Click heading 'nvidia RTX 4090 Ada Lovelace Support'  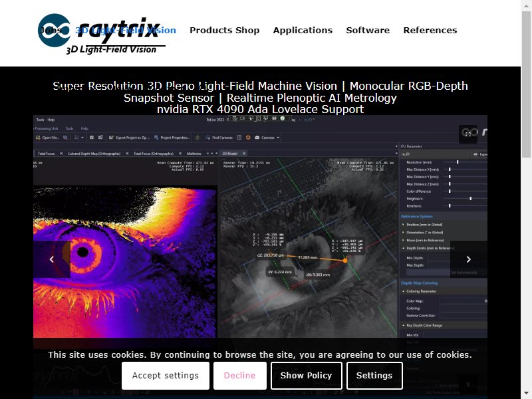click(260, 110)
